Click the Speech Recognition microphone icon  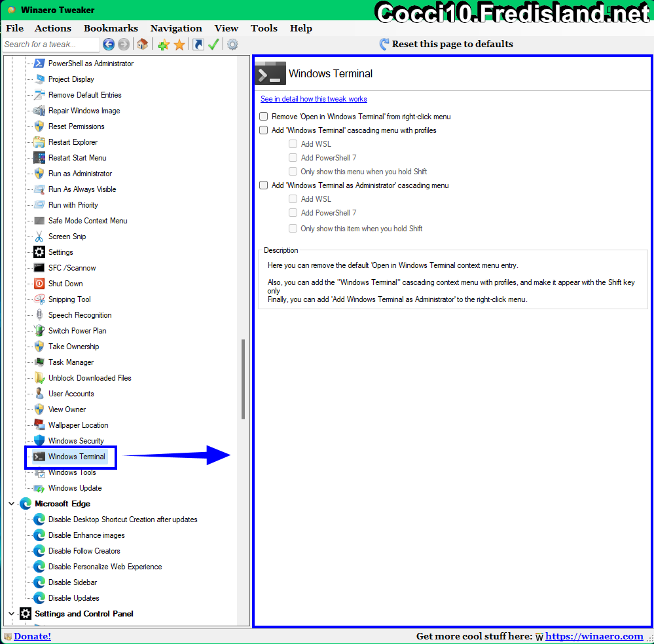coord(39,315)
